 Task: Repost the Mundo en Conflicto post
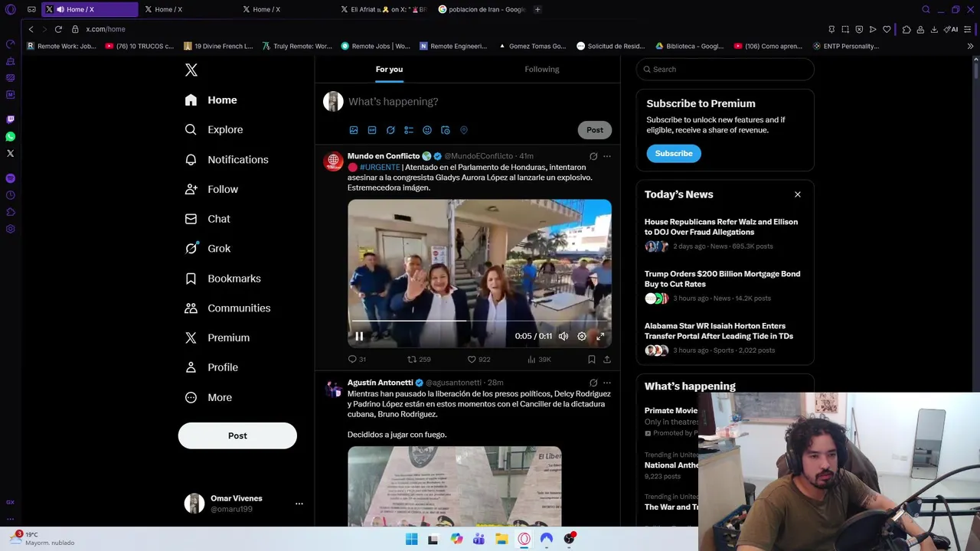pos(419,359)
